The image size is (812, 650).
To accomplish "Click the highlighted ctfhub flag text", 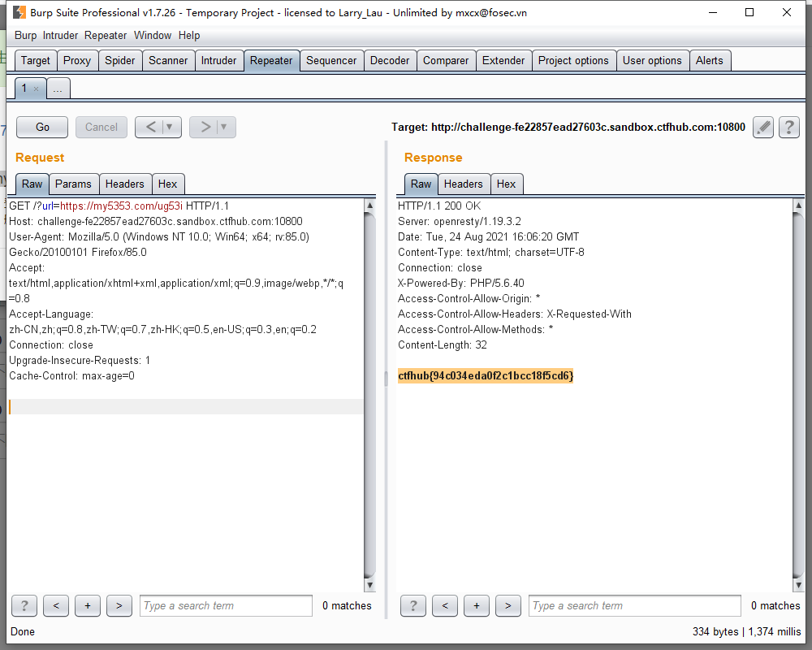I will 486,376.
